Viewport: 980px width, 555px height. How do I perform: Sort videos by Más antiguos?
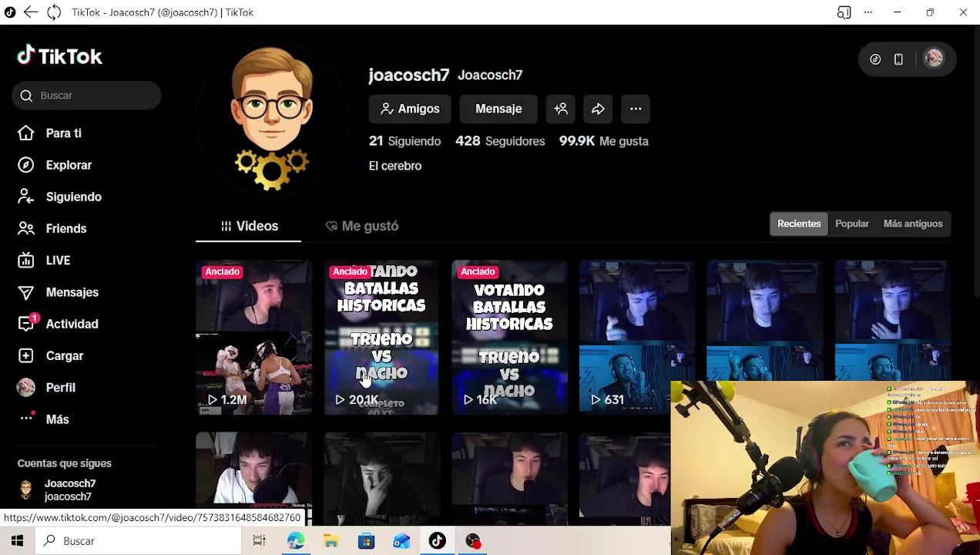913,224
